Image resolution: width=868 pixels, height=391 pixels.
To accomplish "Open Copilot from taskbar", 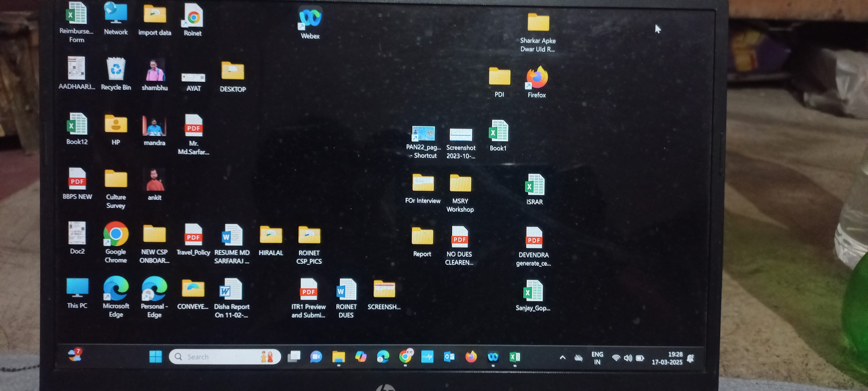I will [361, 357].
